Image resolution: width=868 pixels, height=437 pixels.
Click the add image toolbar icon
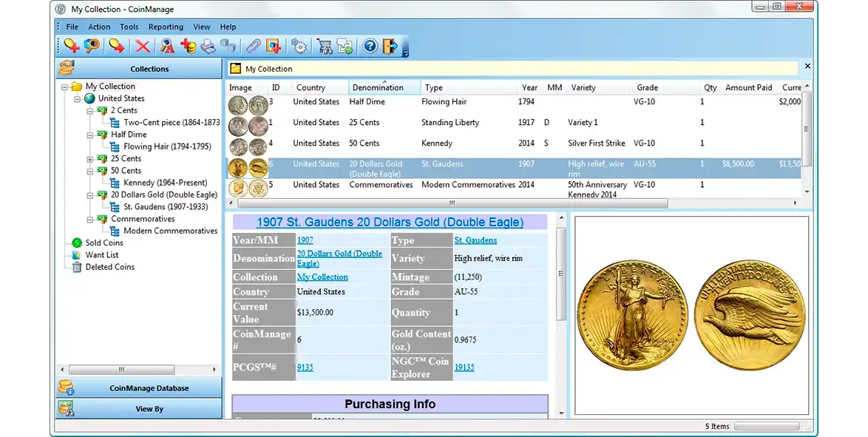pyautogui.click(x=274, y=47)
